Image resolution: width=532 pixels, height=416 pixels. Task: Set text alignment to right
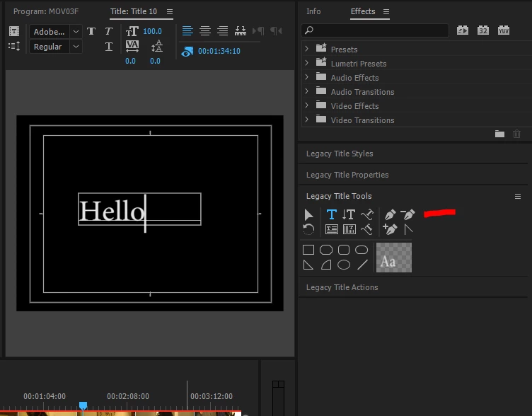coord(223,31)
